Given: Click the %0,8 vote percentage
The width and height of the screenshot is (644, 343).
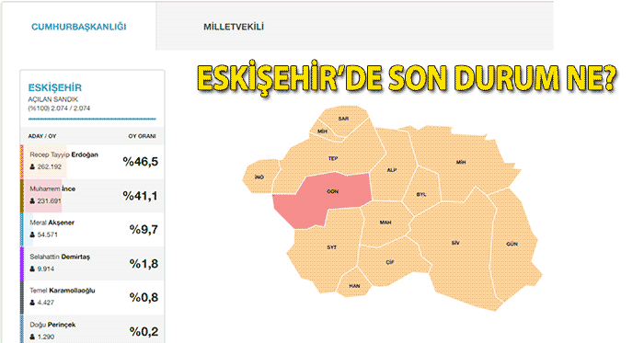Looking at the screenshot, I should [x=144, y=297].
